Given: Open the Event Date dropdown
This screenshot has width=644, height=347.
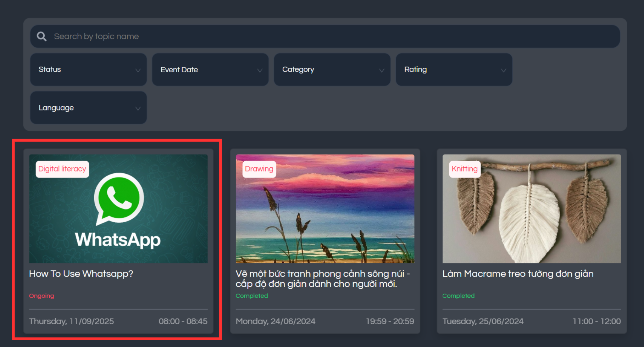Looking at the screenshot, I should click(210, 69).
